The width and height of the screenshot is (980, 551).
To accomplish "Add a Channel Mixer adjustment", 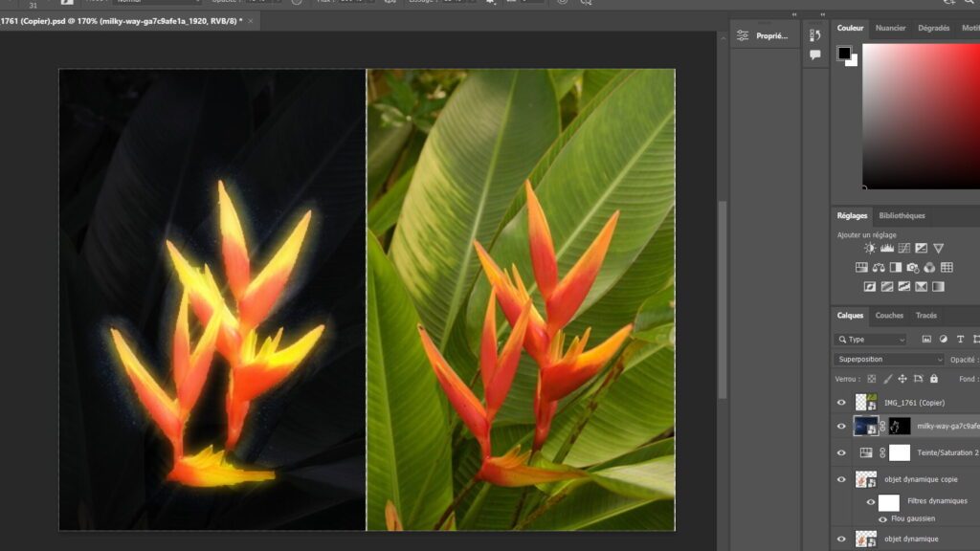I will pos(929,268).
